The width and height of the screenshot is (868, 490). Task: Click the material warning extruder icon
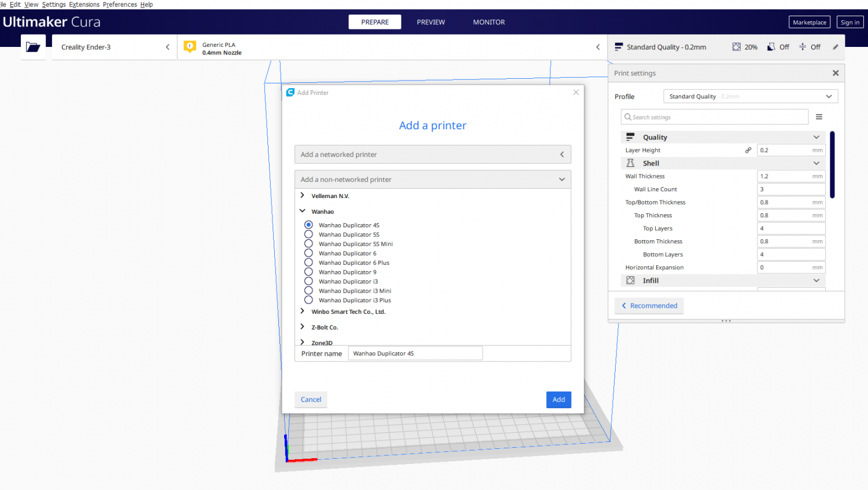[190, 47]
